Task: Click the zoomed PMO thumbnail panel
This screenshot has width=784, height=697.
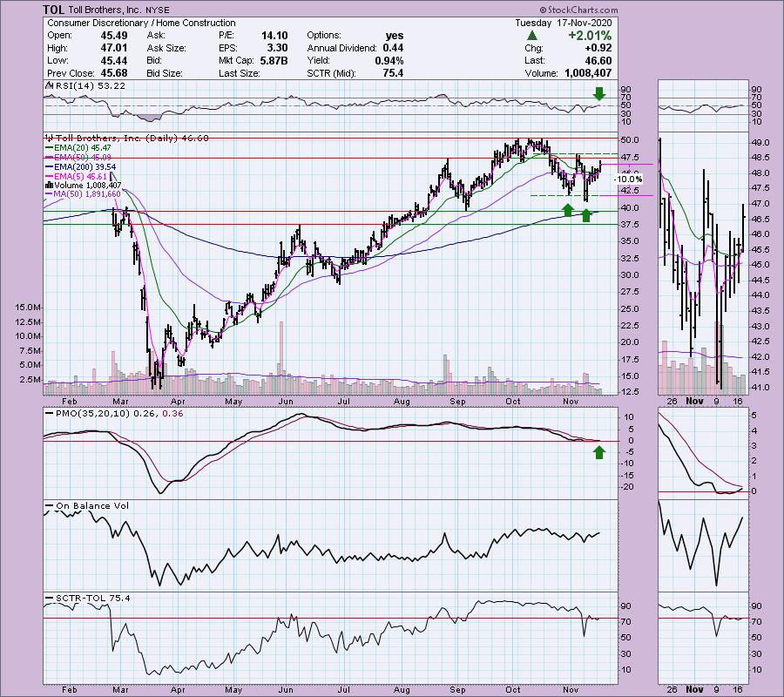Action: coord(703,452)
